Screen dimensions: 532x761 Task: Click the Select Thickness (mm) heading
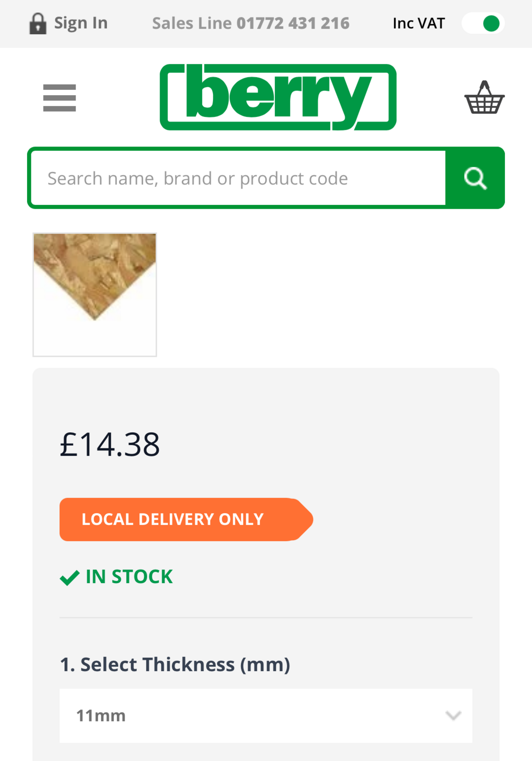click(x=175, y=664)
